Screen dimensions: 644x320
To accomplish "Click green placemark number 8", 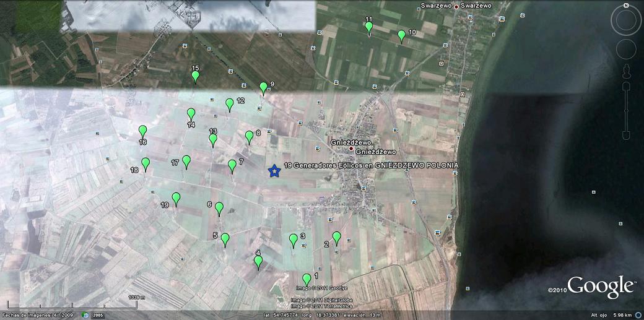I will coord(250,137).
